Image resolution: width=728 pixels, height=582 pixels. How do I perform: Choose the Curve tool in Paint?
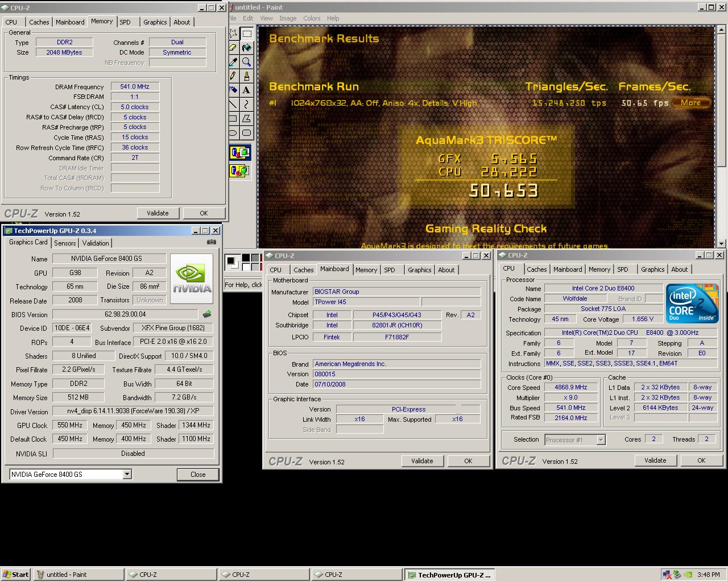coord(246,105)
